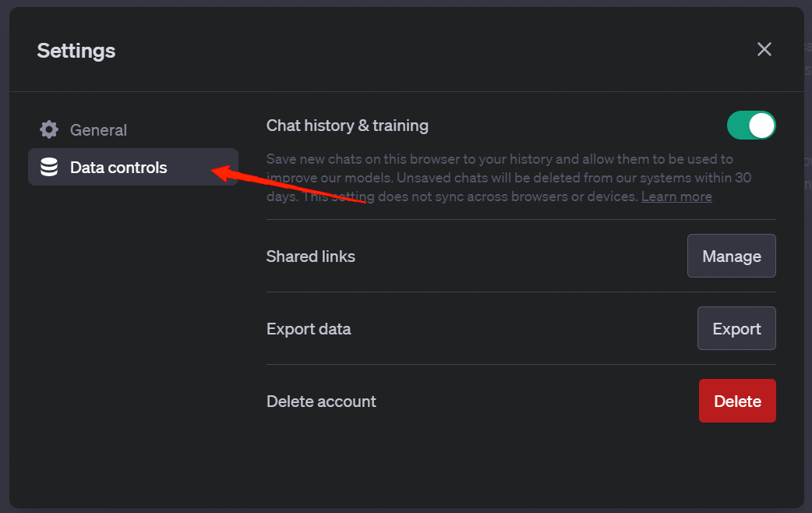The height and width of the screenshot is (513, 812).
Task: Click the Shared links row label
Action: 311,256
